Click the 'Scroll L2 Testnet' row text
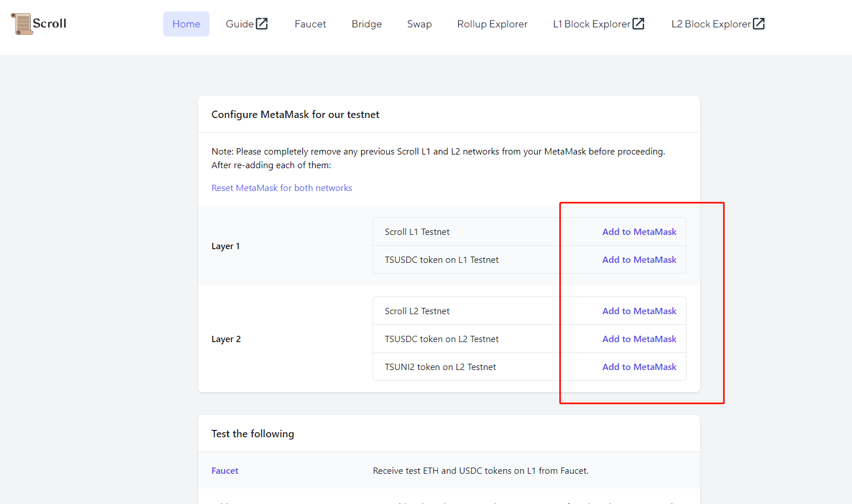Image resolution: width=852 pixels, height=504 pixels. pyautogui.click(x=417, y=311)
